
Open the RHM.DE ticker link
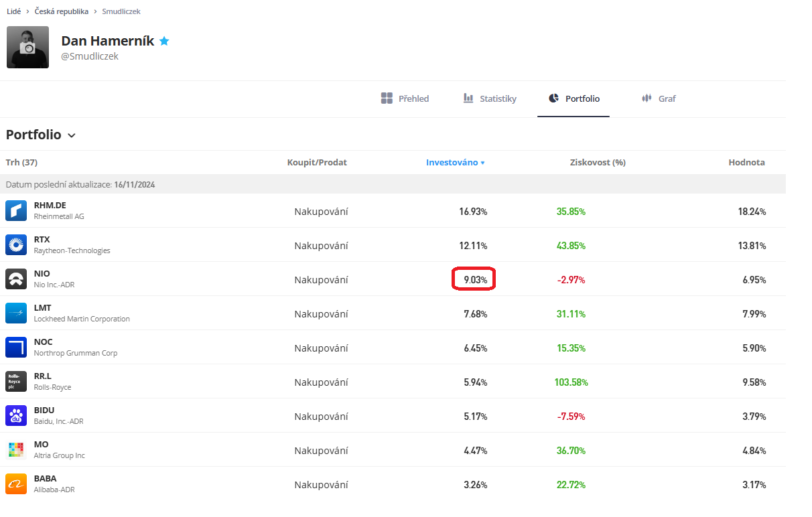tap(50, 205)
